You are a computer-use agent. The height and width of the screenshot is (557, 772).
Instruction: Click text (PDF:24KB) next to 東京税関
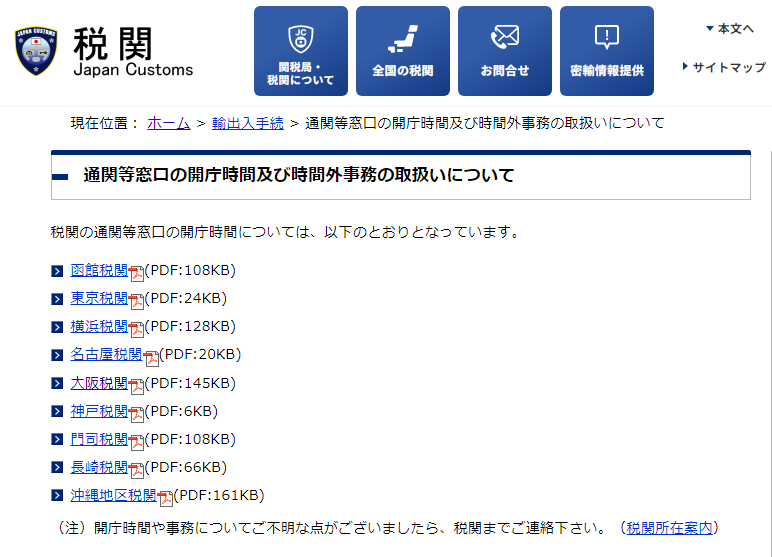(186, 298)
